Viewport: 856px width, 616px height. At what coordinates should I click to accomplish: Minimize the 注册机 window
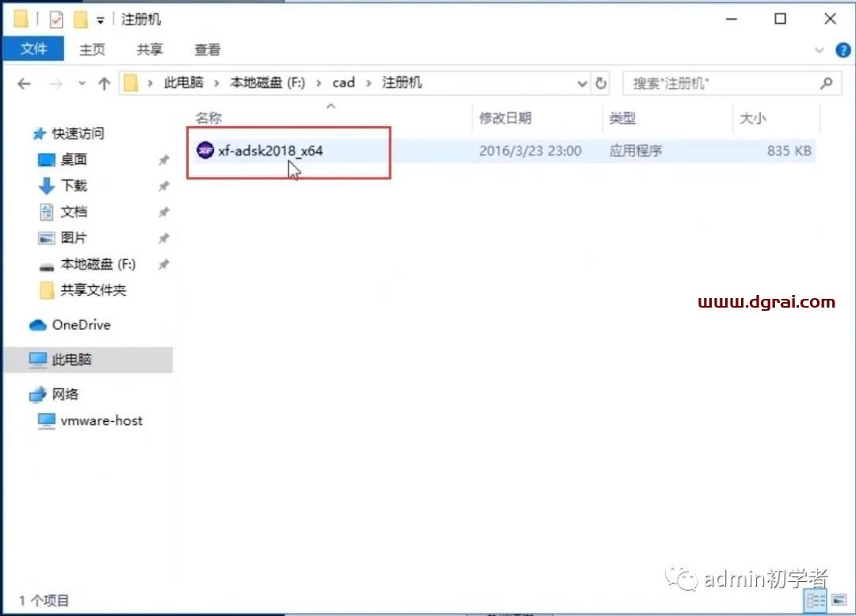point(732,19)
